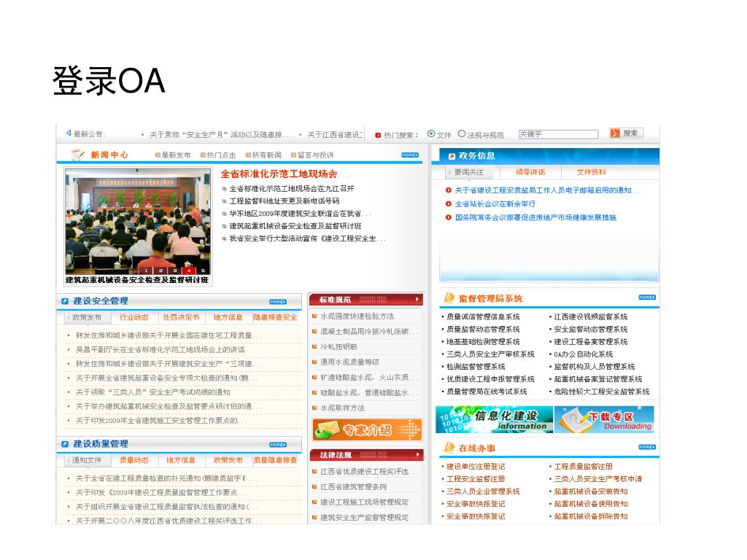Open 检测监督管理系统 link

pos(476,367)
